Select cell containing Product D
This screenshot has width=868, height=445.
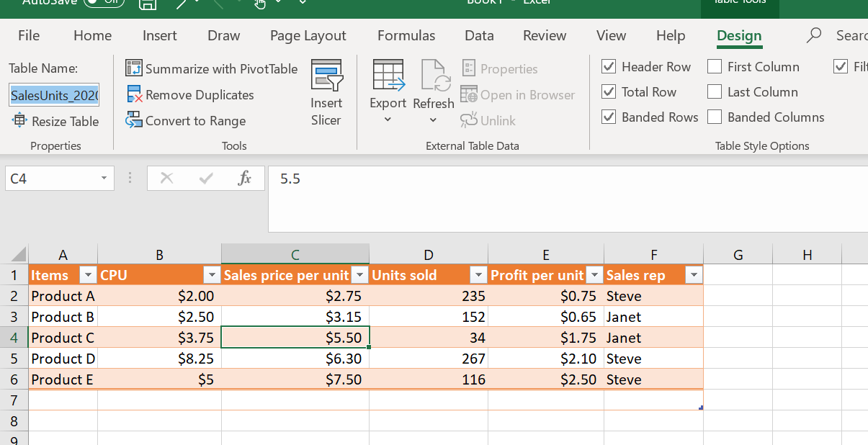click(63, 359)
